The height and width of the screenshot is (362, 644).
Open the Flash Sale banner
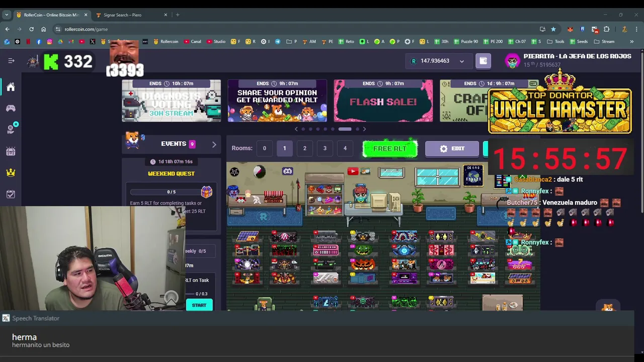(383, 101)
